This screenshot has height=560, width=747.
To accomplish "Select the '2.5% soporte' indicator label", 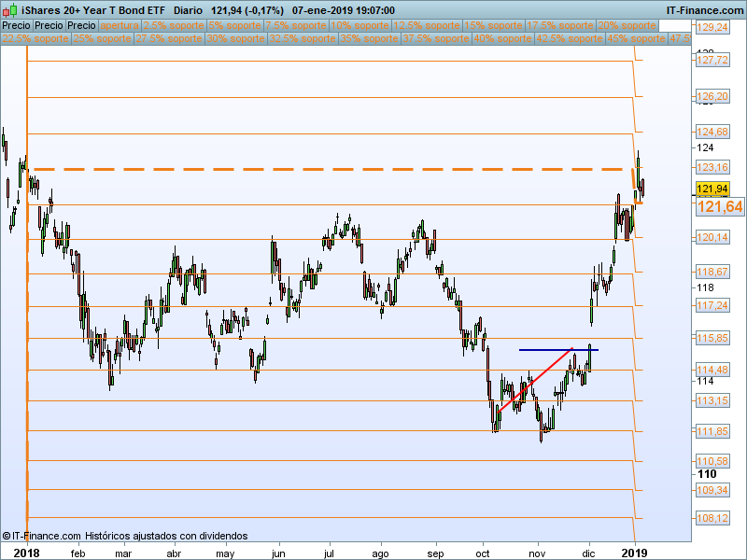I will tap(174, 26).
